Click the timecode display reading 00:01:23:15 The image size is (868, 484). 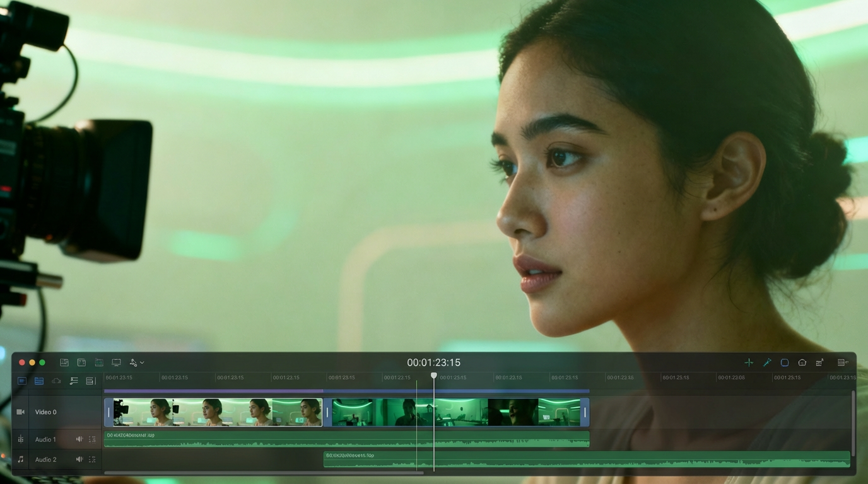click(433, 362)
